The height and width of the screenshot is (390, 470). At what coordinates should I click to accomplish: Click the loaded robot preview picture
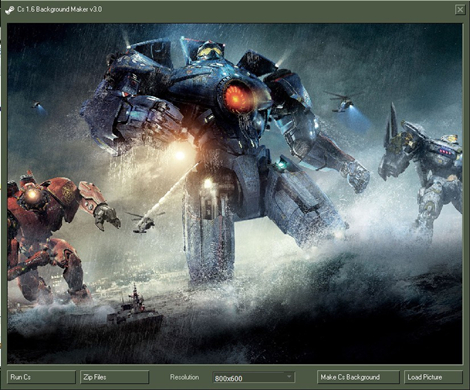235,193
